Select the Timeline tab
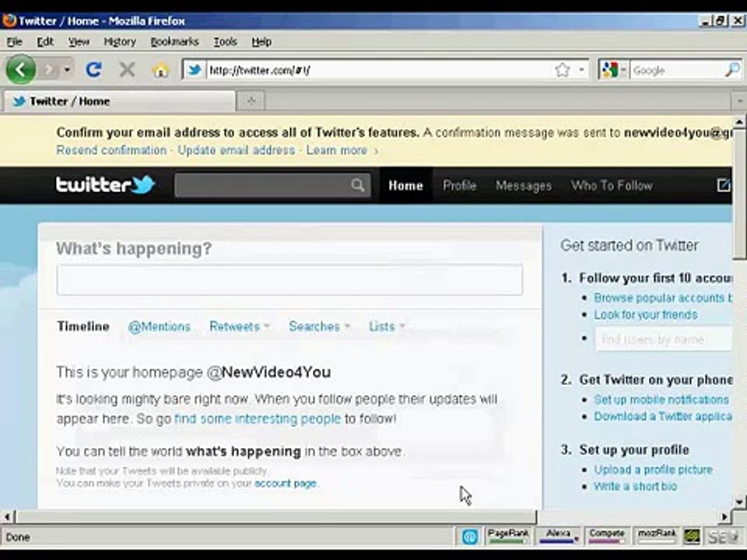The height and width of the screenshot is (560, 747). (x=83, y=326)
